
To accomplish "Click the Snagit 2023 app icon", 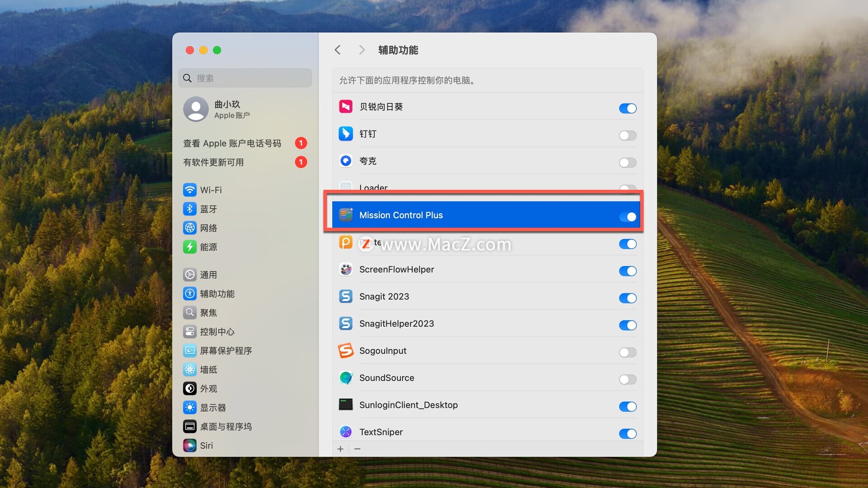I will coord(346,296).
